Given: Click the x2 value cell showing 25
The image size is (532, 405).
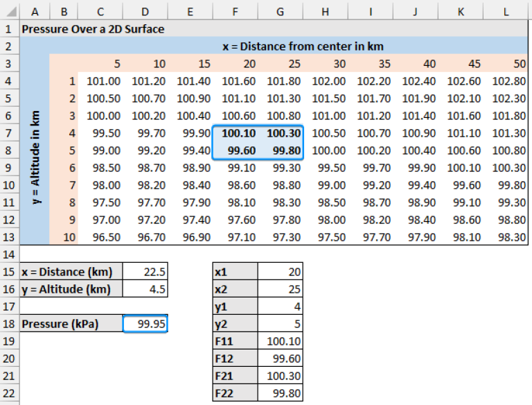Looking at the screenshot, I should click(280, 289).
